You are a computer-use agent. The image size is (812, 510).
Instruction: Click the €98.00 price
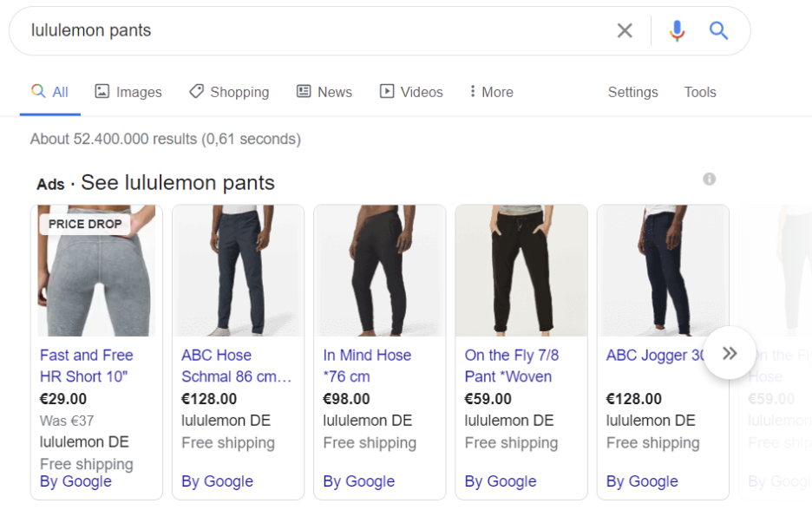pyautogui.click(x=346, y=399)
